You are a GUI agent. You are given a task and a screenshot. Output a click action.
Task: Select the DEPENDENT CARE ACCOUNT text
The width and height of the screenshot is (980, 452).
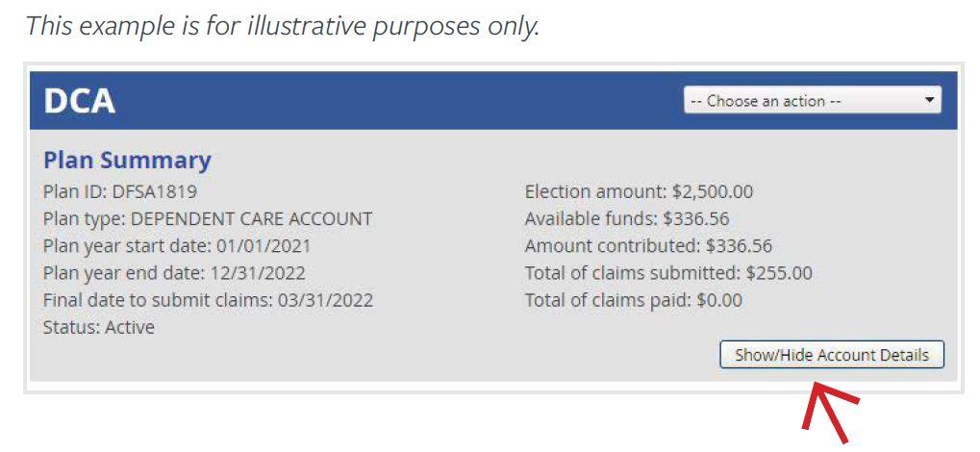pos(251,218)
